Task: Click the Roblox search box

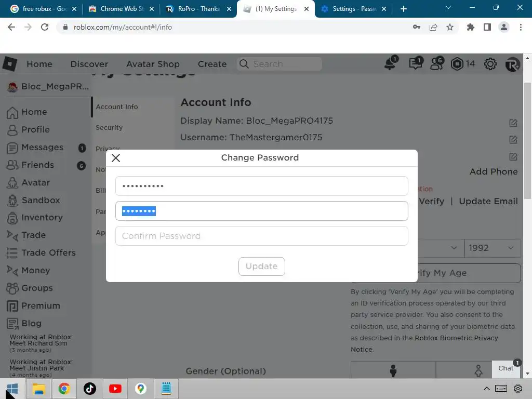Action: coord(279,64)
